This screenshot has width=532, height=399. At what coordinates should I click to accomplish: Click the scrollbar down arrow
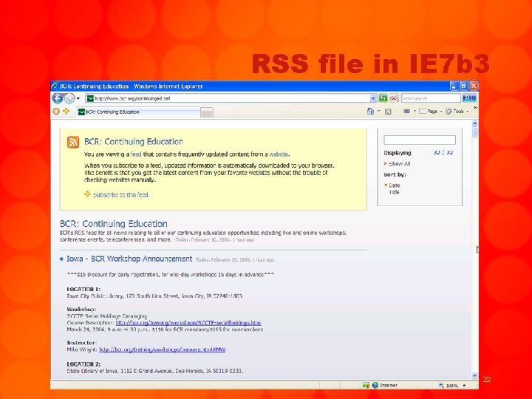[x=474, y=375]
